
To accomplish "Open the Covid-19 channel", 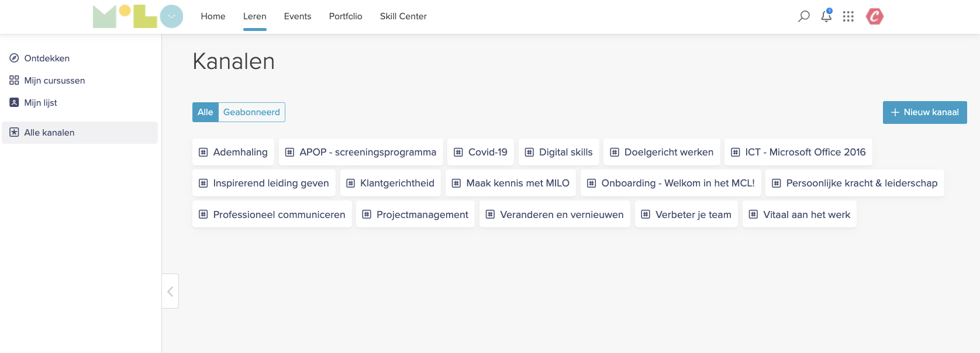I will point(481,152).
